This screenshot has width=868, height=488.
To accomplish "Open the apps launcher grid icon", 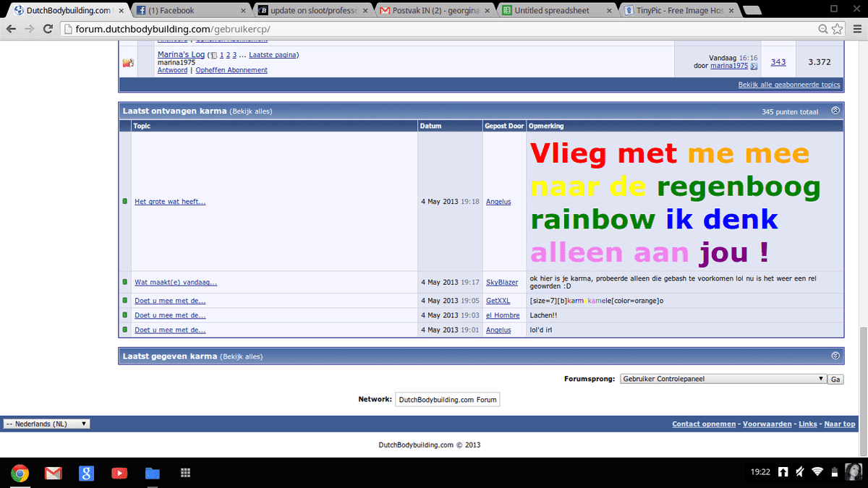I will (185, 474).
